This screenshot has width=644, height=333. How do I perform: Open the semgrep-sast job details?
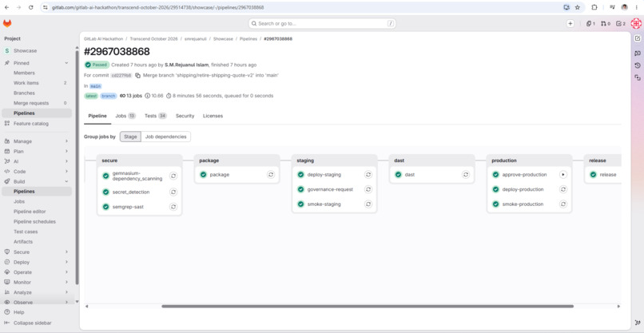click(128, 207)
